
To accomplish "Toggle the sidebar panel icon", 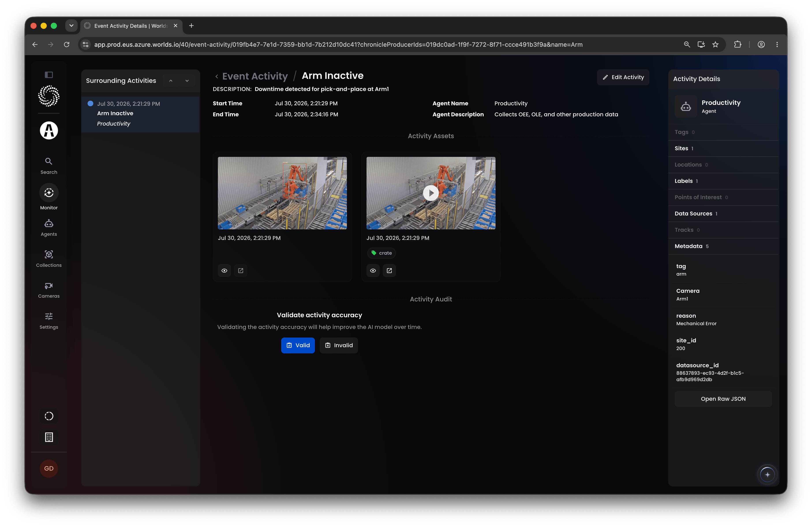I will (49, 75).
